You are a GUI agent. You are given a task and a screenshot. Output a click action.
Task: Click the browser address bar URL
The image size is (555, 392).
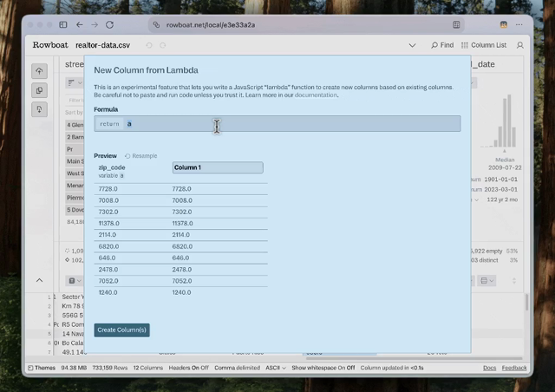coord(211,25)
